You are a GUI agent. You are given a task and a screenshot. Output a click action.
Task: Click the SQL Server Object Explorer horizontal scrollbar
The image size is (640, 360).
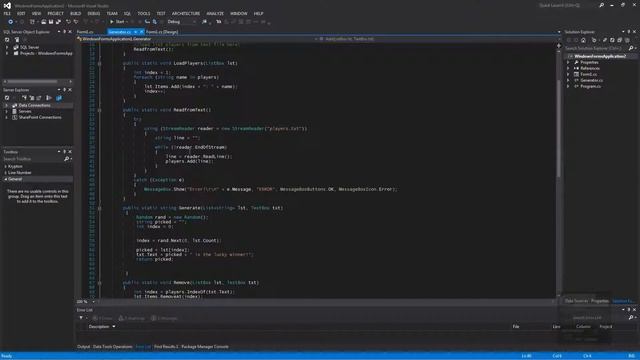[x=38, y=82]
